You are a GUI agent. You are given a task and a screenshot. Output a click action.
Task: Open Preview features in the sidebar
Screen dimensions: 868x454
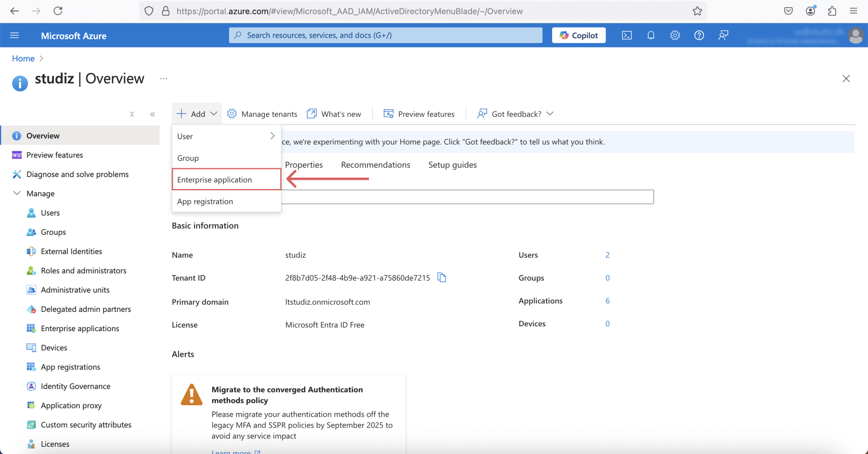pyautogui.click(x=80, y=155)
